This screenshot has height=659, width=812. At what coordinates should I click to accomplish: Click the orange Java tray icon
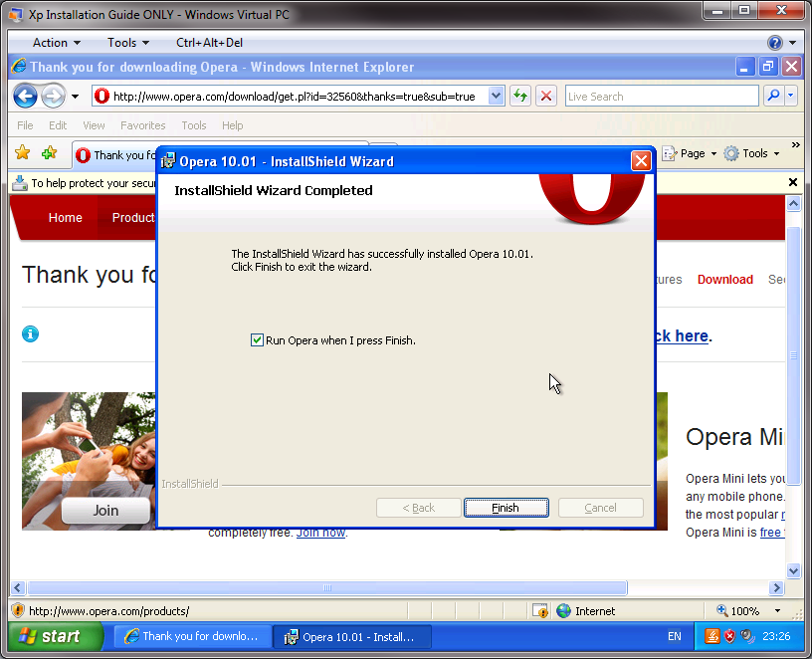712,636
